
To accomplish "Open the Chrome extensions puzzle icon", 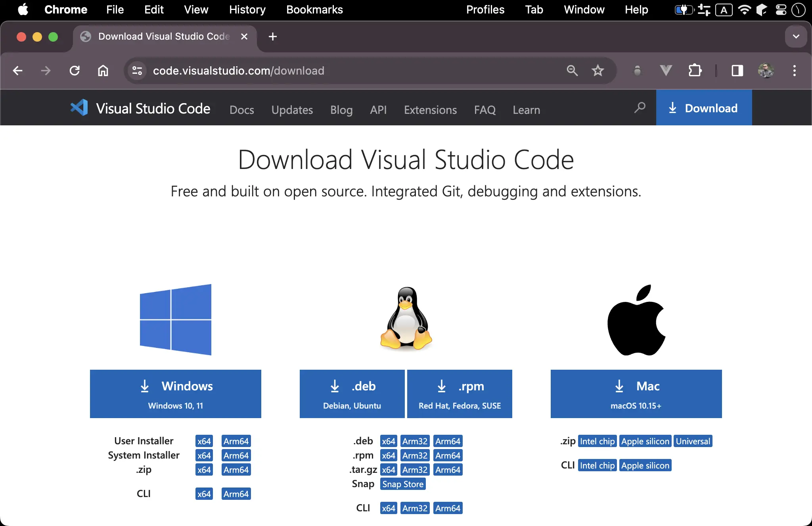I will click(695, 71).
